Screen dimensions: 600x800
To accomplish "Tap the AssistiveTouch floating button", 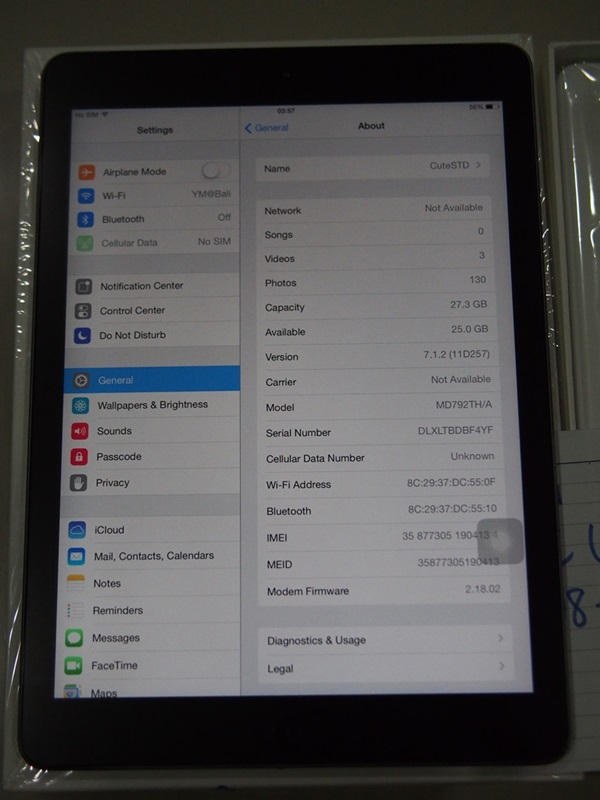I will coord(500,541).
